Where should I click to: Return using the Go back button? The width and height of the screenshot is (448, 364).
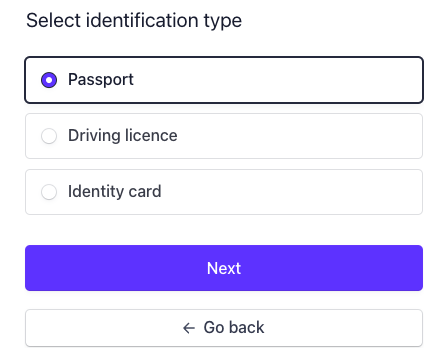click(x=224, y=328)
